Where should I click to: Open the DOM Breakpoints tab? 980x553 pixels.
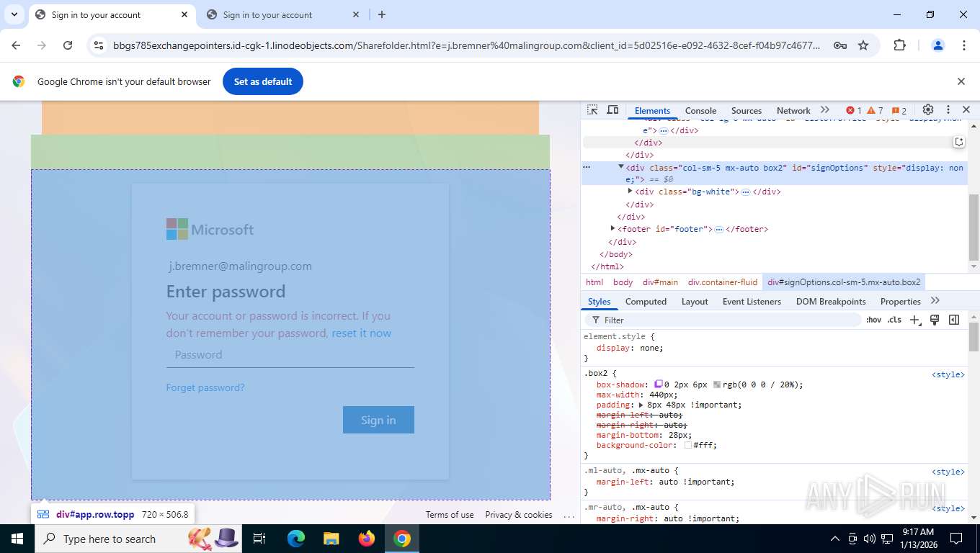831,302
